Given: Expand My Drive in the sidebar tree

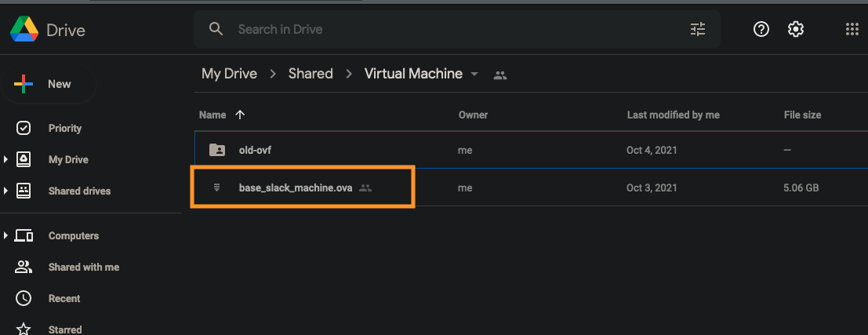Looking at the screenshot, I should pos(5,159).
